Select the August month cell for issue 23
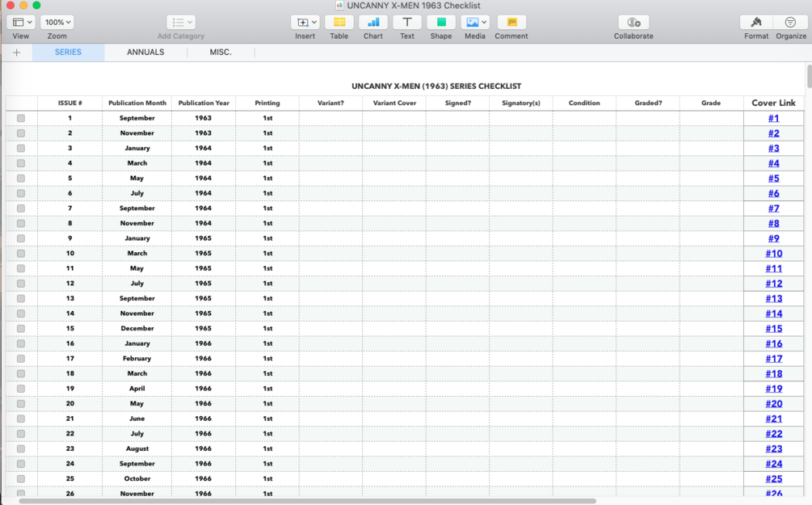This screenshot has width=812, height=505. 137,448
